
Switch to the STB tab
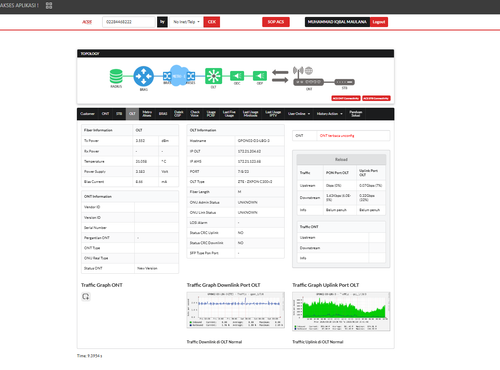click(x=119, y=114)
